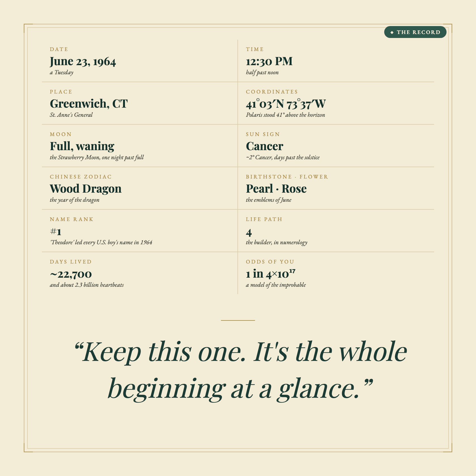Click the closing quote beginning 'Keep this one'
Viewport: 476px width, 476px height.
(x=240, y=370)
